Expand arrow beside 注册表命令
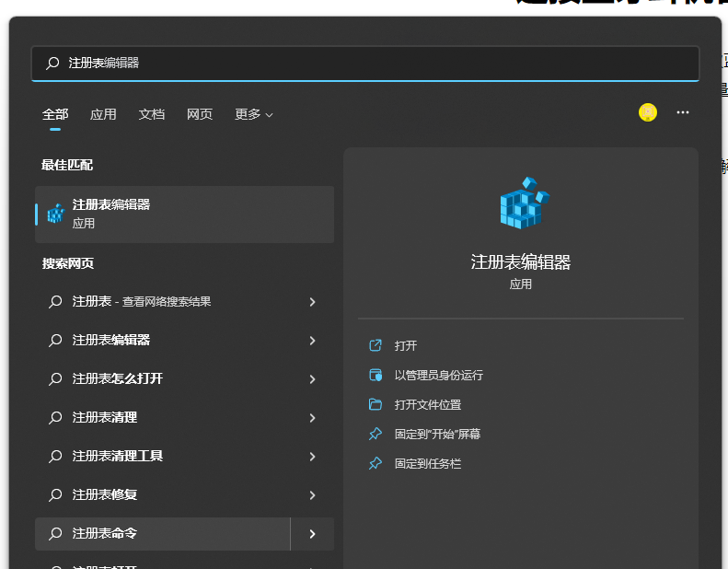Screen dimensions: 728x569 (x=313, y=534)
